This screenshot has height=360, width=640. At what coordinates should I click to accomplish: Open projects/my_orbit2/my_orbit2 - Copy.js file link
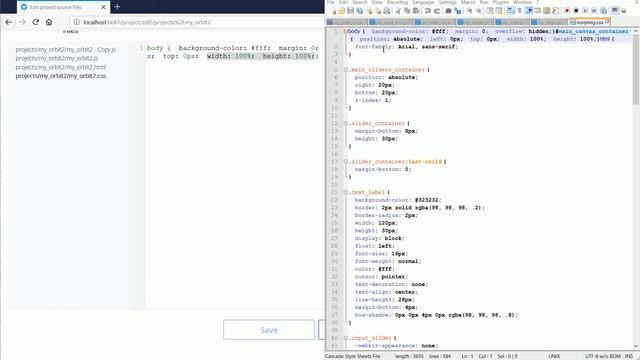pos(66,49)
